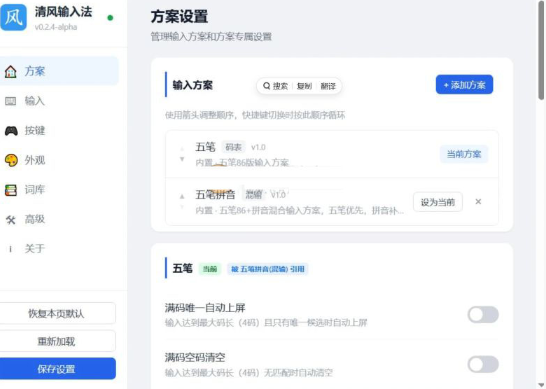Click the v0.2.4-alpha version label
This screenshot has width=546, height=389.
pyautogui.click(x=56, y=27)
